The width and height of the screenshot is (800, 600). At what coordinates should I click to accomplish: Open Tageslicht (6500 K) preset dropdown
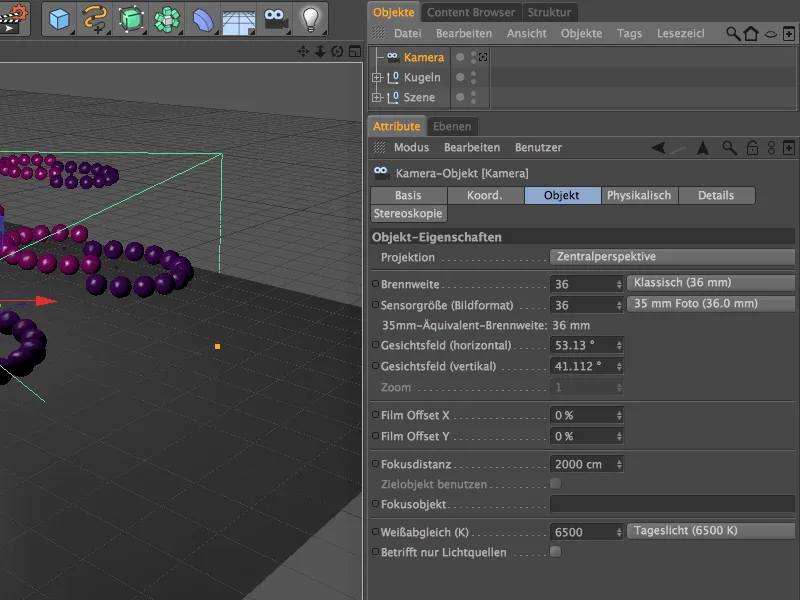click(x=710, y=531)
